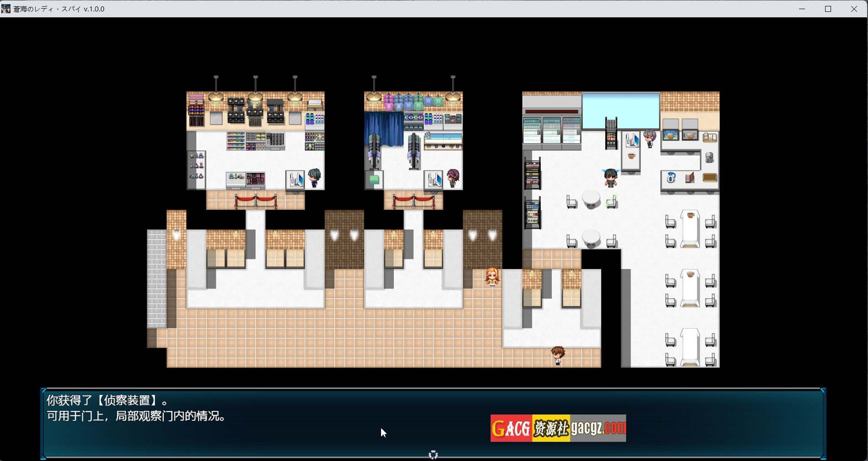Screen dimensions: 868x461
Task: Click the gray-haired barista behind the café counter
Action: [x=649, y=138]
